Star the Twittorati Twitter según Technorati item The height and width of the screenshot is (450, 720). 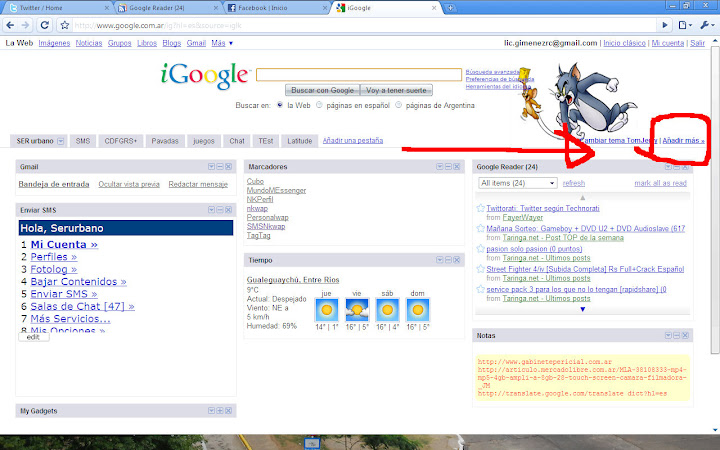click(480, 208)
